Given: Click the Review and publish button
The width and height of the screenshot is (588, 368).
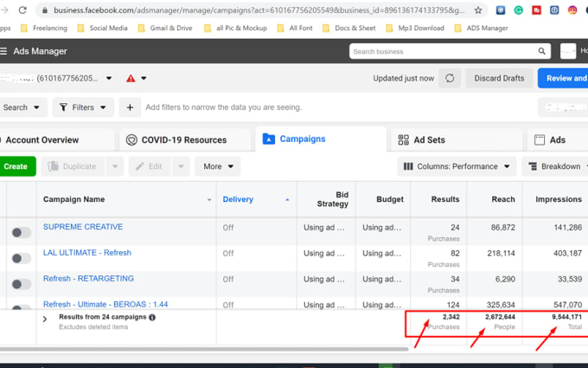Looking at the screenshot, I should [x=563, y=78].
